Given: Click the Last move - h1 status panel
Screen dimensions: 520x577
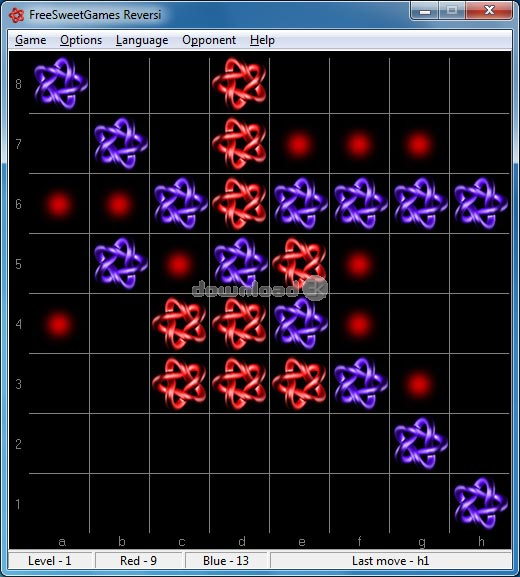Looking at the screenshot, I should pyautogui.click(x=390, y=560).
